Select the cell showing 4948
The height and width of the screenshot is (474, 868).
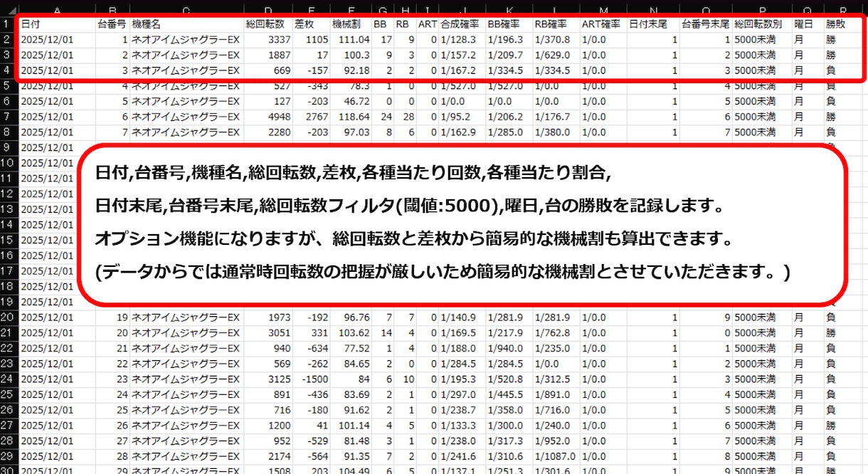268,117
